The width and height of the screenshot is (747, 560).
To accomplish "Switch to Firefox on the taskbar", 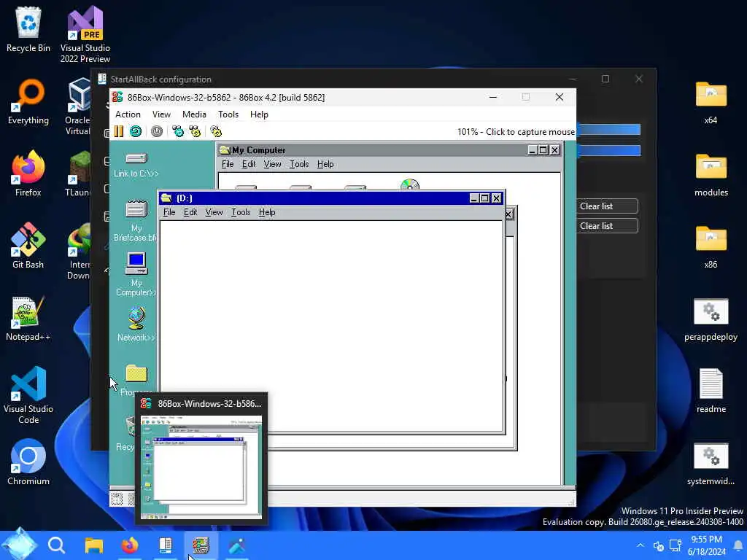I will click(130, 545).
